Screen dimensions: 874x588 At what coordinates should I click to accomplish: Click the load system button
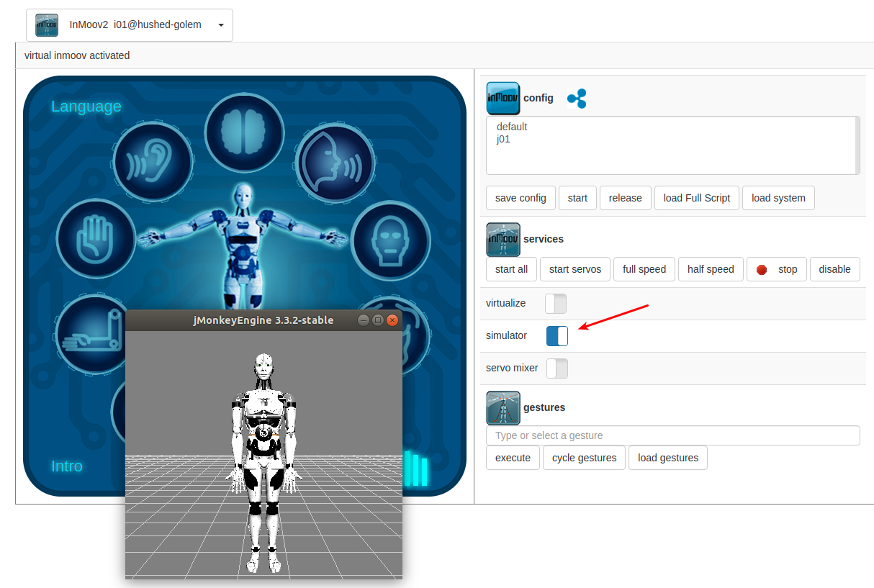pos(778,198)
